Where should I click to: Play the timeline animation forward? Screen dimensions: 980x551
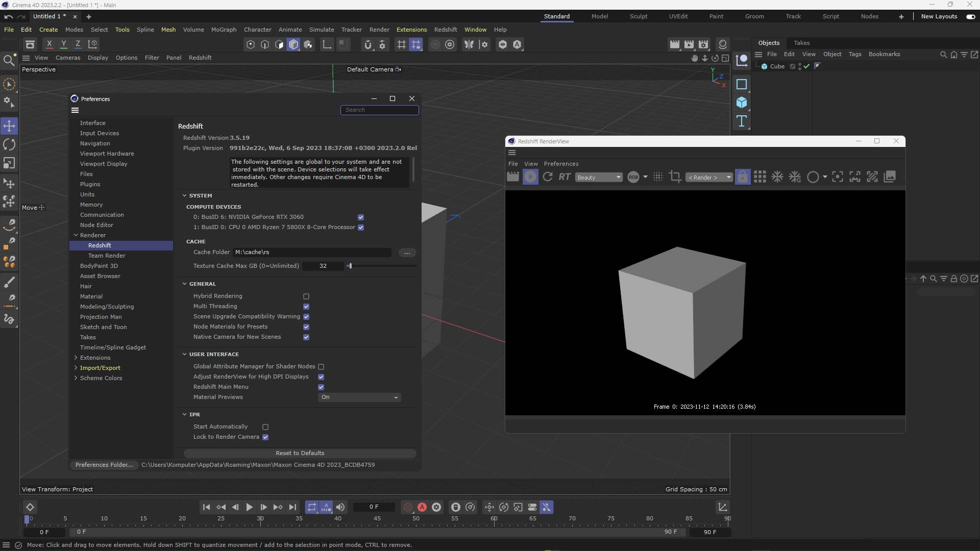[249, 507]
